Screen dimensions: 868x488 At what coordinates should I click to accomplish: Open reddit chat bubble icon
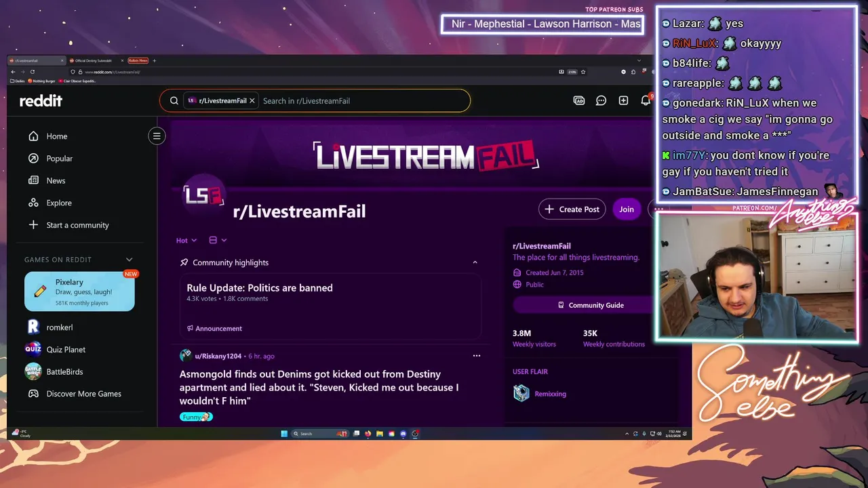pyautogui.click(x=601, y=100)
